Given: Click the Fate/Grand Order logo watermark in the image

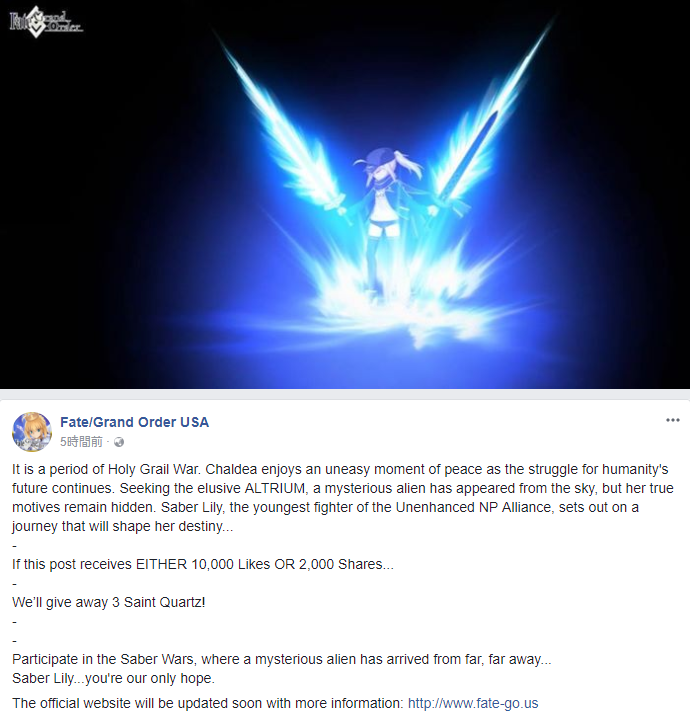Looking at the screenshot, I should point(46,22).
